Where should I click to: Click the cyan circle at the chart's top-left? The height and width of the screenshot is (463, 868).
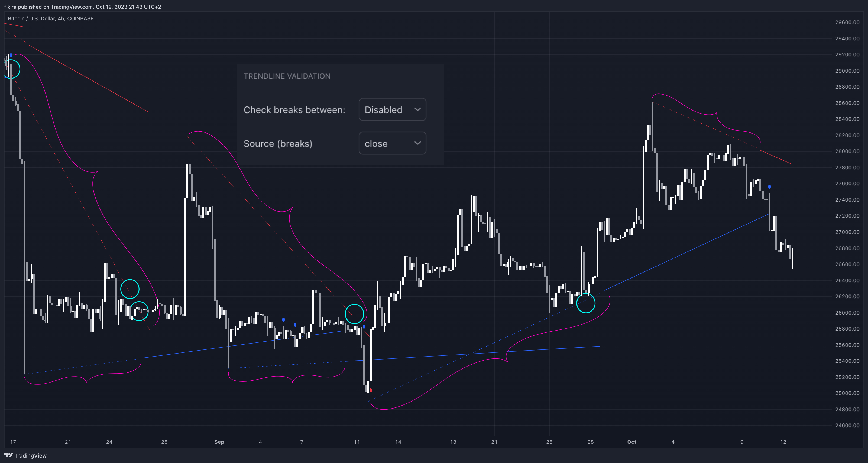coord(11,69)
